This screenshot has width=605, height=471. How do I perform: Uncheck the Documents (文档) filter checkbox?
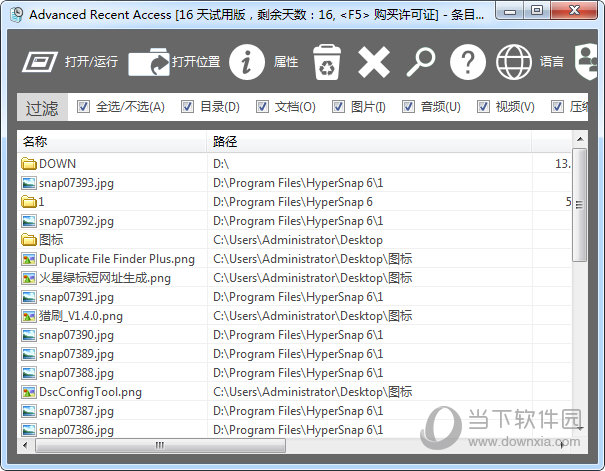click(262, 106)
